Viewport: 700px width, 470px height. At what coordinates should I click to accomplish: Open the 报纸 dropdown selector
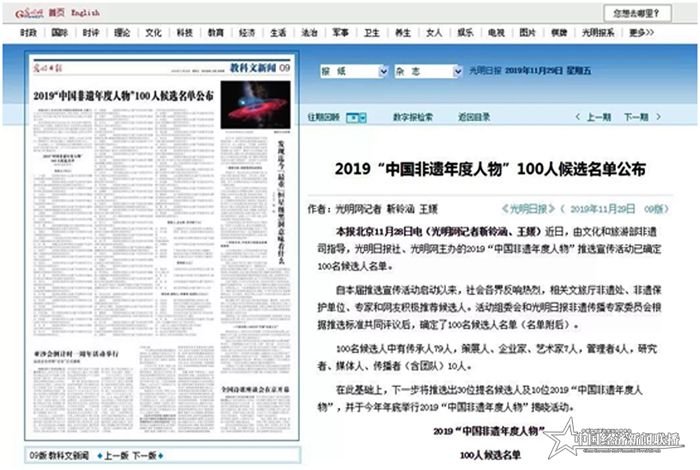coord(351,73)
